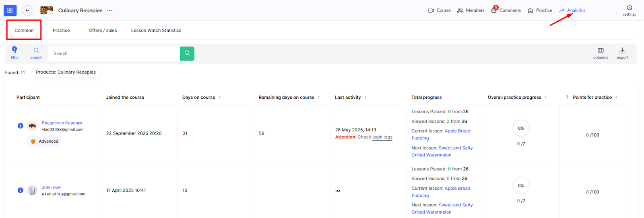
Task: Click the back arrow button
Action: tap(27, 10)
